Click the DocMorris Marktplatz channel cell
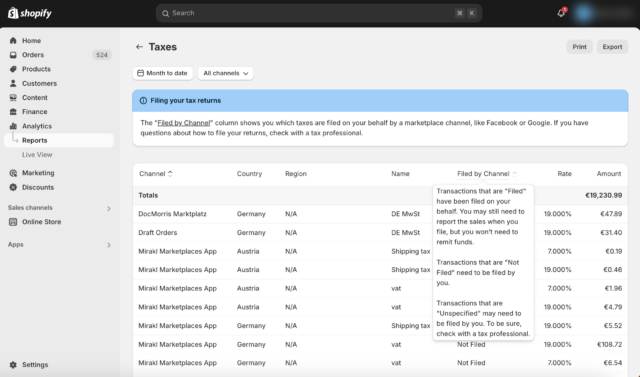The height and width of the screenshot is (377, 640). (172, 214)
